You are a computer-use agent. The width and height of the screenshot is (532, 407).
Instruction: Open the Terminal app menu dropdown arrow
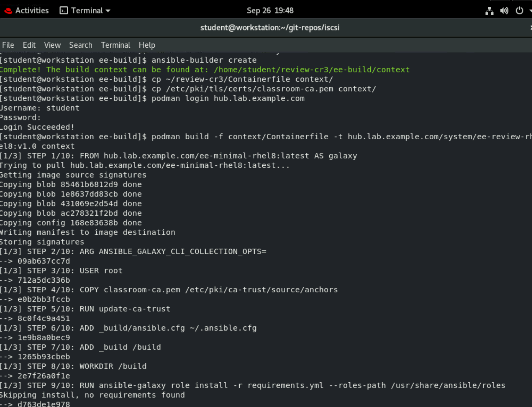coord(108,11)
